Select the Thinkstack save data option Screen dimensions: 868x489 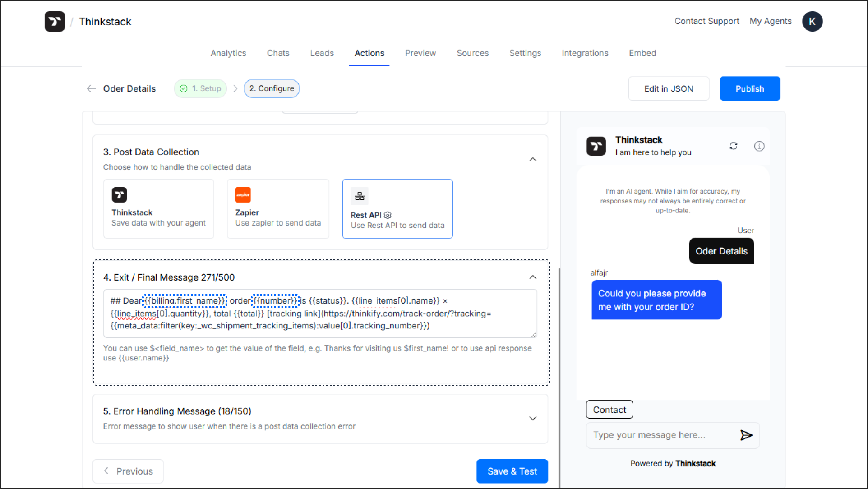158,208
